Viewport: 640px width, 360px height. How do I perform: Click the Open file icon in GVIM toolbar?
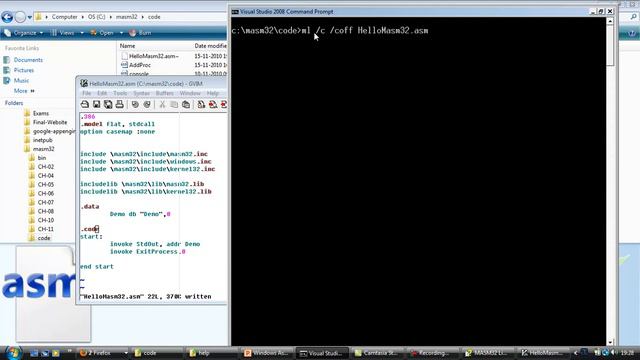[x=84, y=104]
